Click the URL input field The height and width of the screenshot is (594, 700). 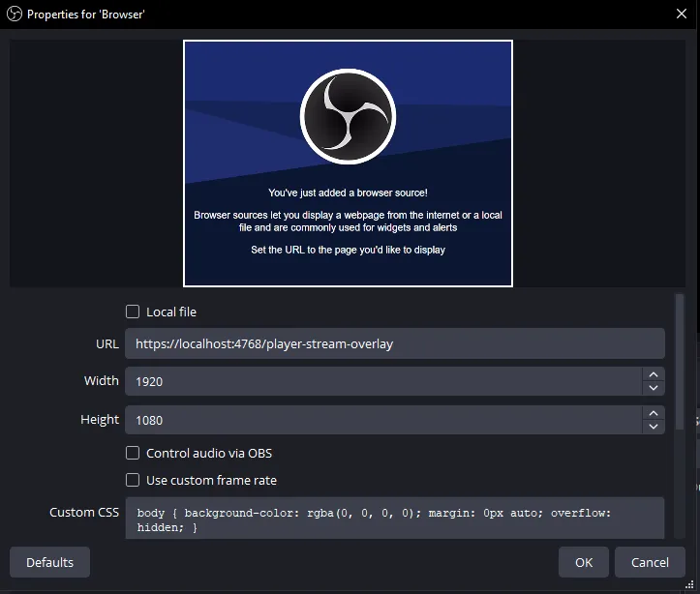[x=395, y=343]
